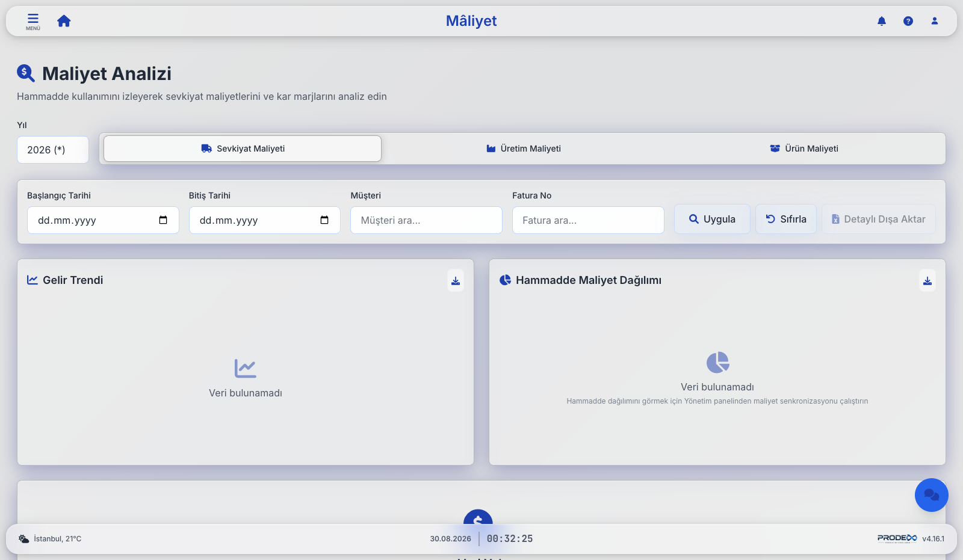The image size is (963, 560).
Task: Click the Maliyet Analizi magnifier dollar icon
Action: pyautogui.click(x=26, y=73)
